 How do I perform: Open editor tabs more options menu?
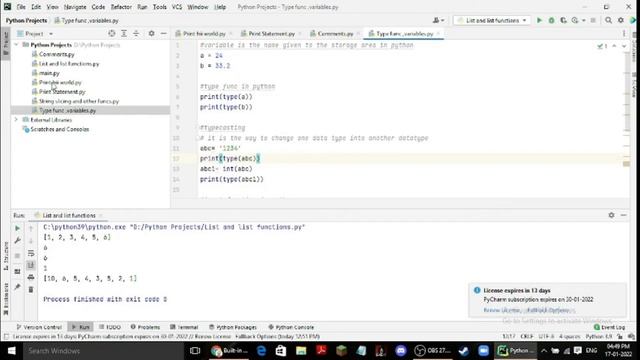624,33
